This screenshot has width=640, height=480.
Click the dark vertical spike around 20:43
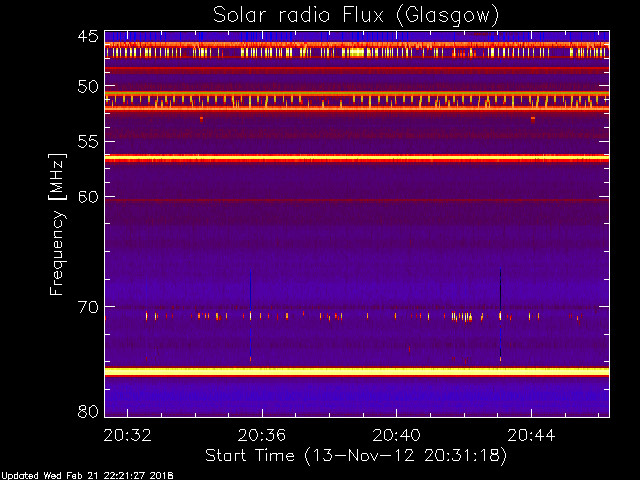pos(500,313)
